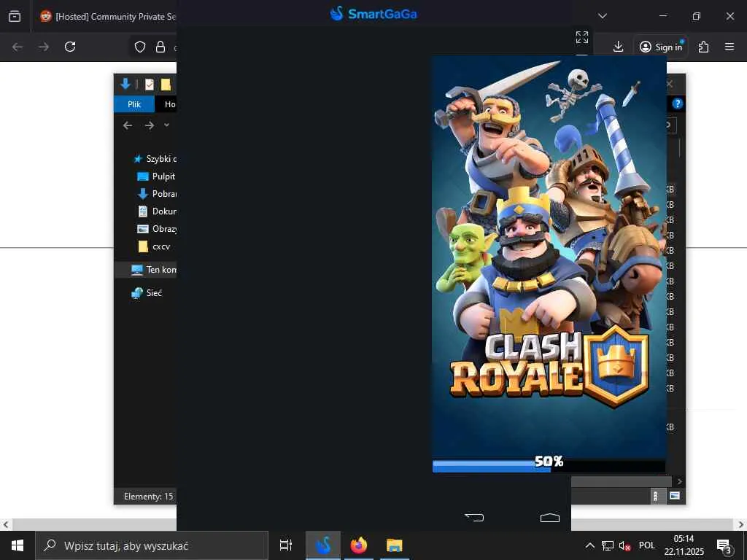
Task: Toggle SmartGaGa fullscreen icon
Action: click(x=581, y=37)
